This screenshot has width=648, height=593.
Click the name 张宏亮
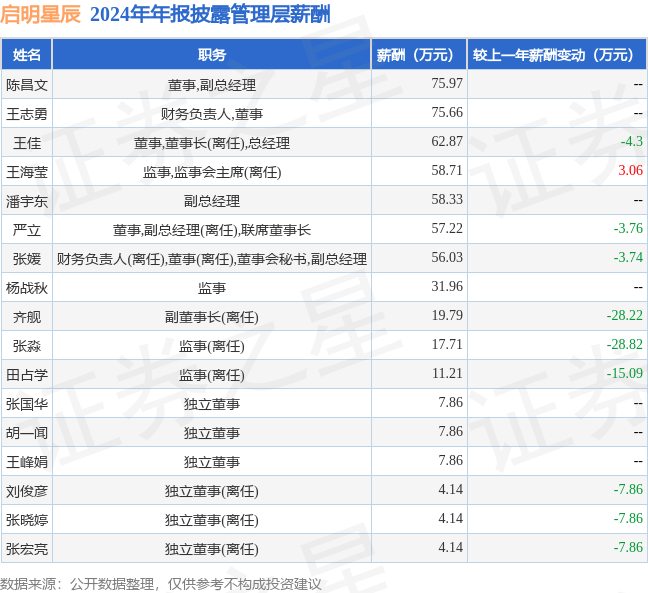27,549
